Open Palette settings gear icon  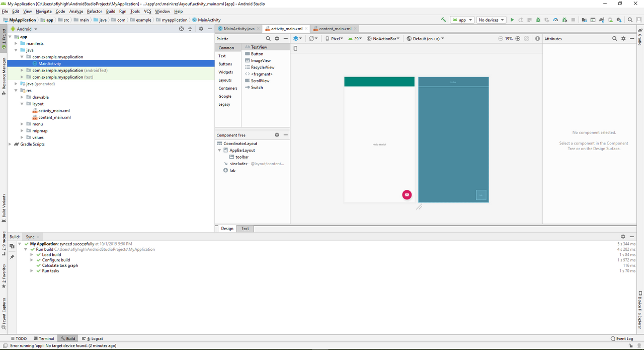coord(277,38)
